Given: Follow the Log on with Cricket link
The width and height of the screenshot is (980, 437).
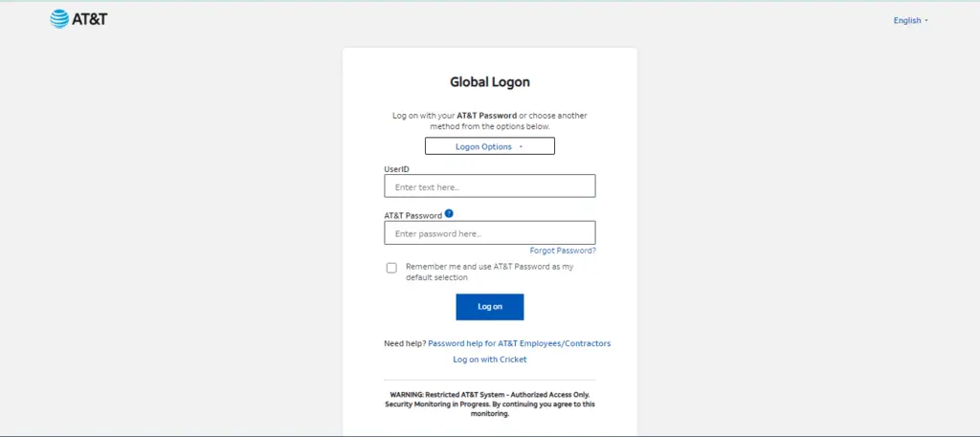Looking at the screenshot, I should 489,360.
